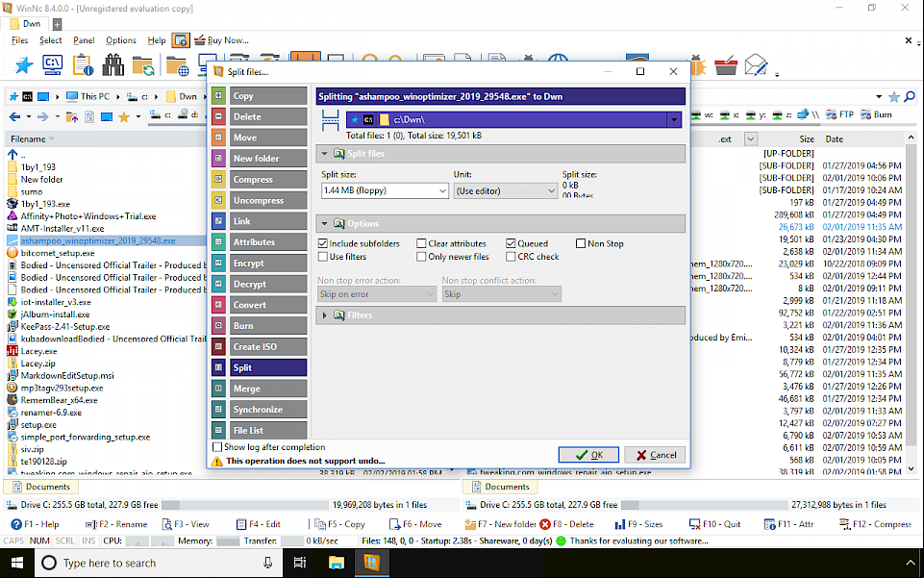Screen dimensions: 924x578
Task: Select the Convert operation
Action: click(x=260, y=305)
